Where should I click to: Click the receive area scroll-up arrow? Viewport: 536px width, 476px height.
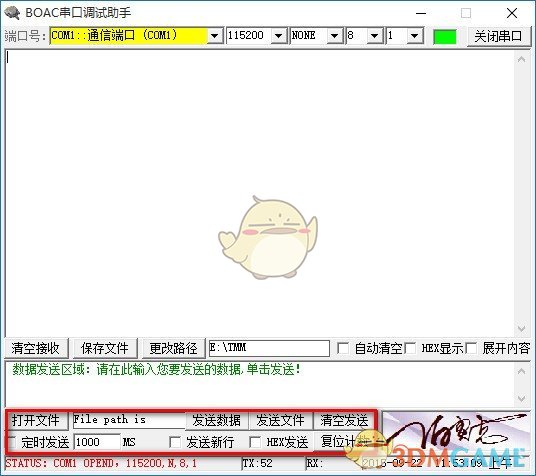tap(521, 60)
